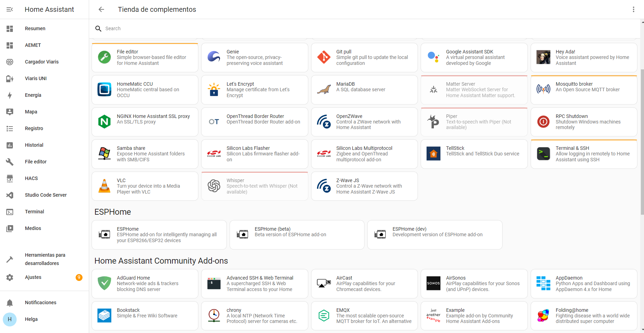
Task: Open the ESPHome add-on card
Action: coord(159,235)
